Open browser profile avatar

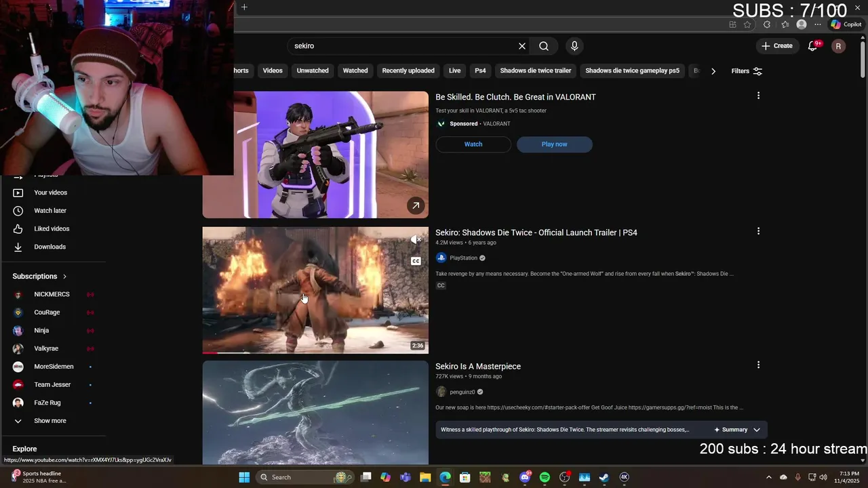pyautogui.click(x=802, y=24)
